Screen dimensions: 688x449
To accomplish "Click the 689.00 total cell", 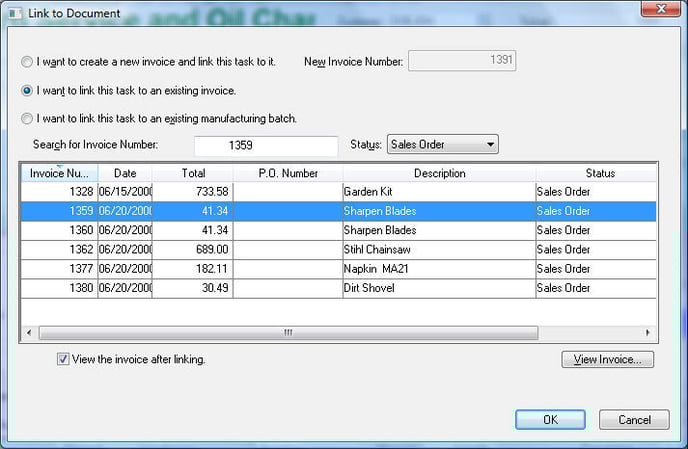I will click(193, 250).
